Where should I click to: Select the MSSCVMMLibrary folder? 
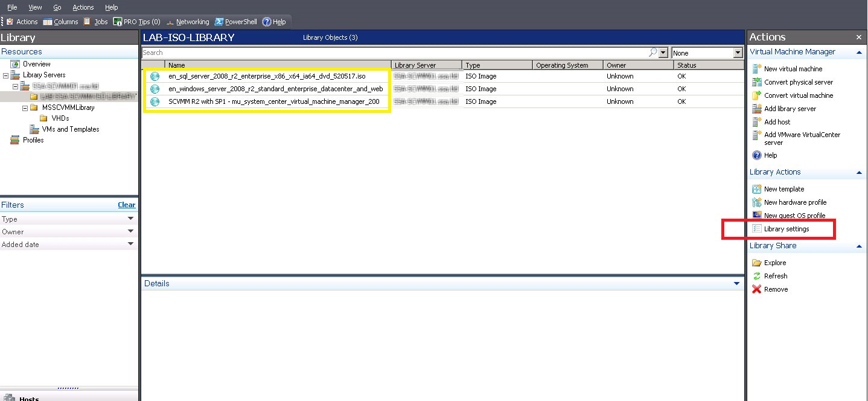pos(68,107)
